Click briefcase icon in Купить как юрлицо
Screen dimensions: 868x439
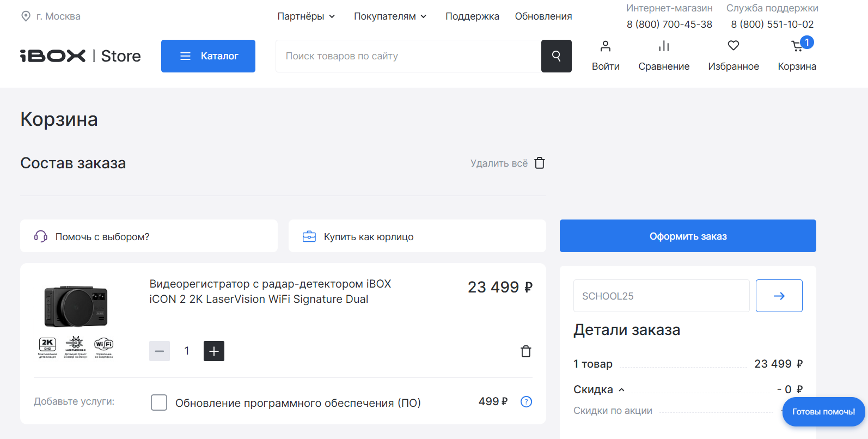click(309, 236)
